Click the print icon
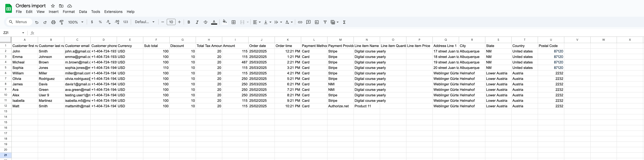 [x=53, y=22]
